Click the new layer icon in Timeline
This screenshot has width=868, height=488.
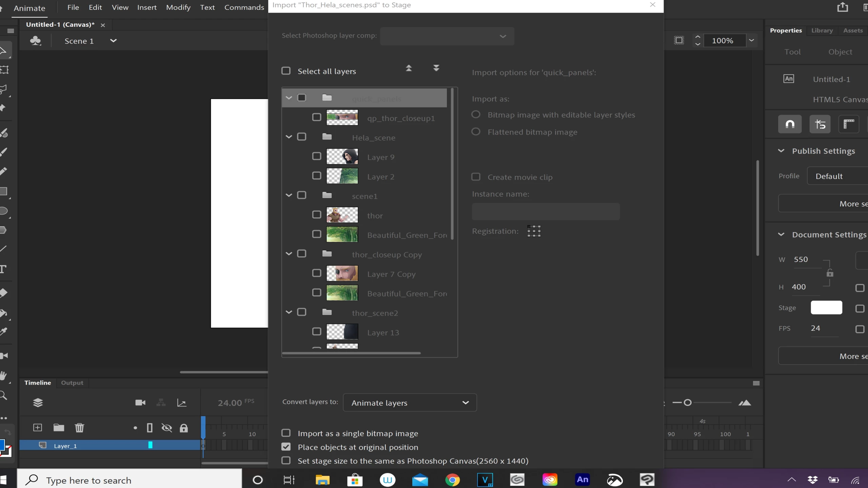(x=38, y=428)
